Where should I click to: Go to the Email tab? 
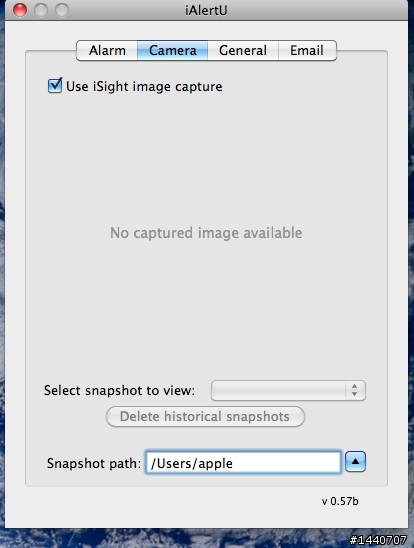click(x=307, y=50)
